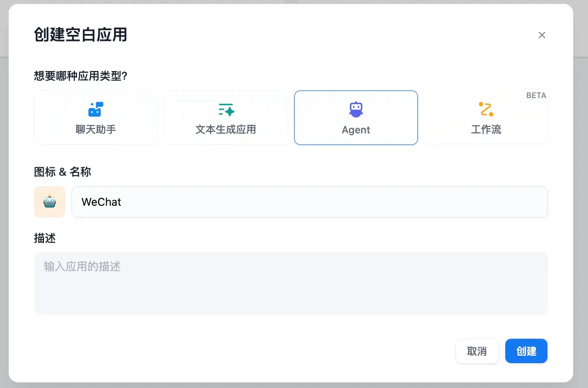Close the 创建空白应用 dialog with X
This screenshot has height=388, width=588.
542,35
